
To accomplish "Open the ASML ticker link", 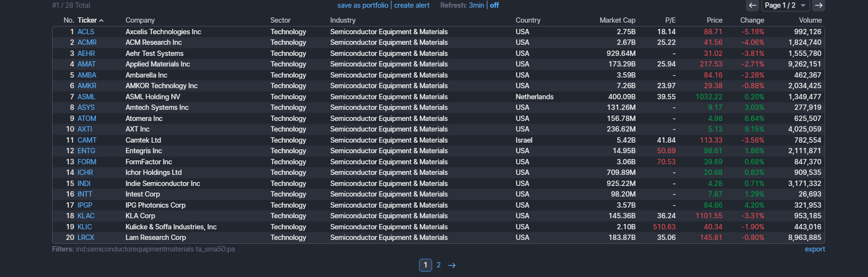I will pos(86,97).
